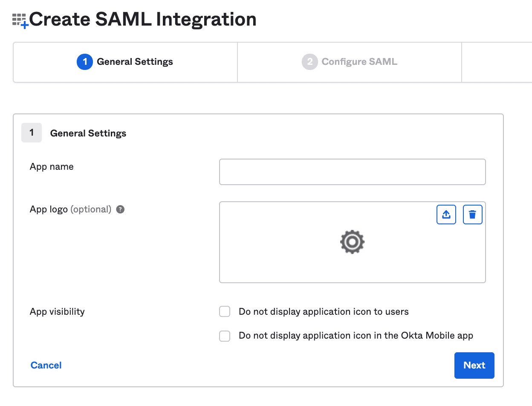Open the logo file upload dialog
Image resolution: width=532 pixels, height=406 pixels.
446,215
